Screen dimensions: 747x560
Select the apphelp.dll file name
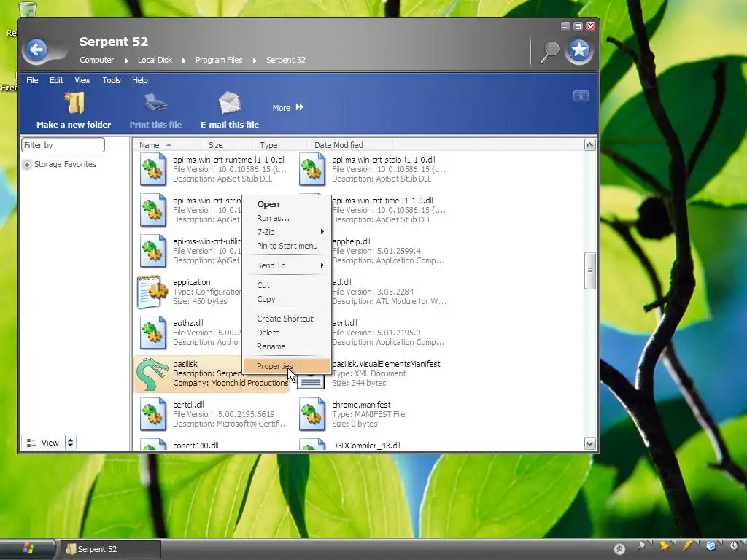coord(351,241)
